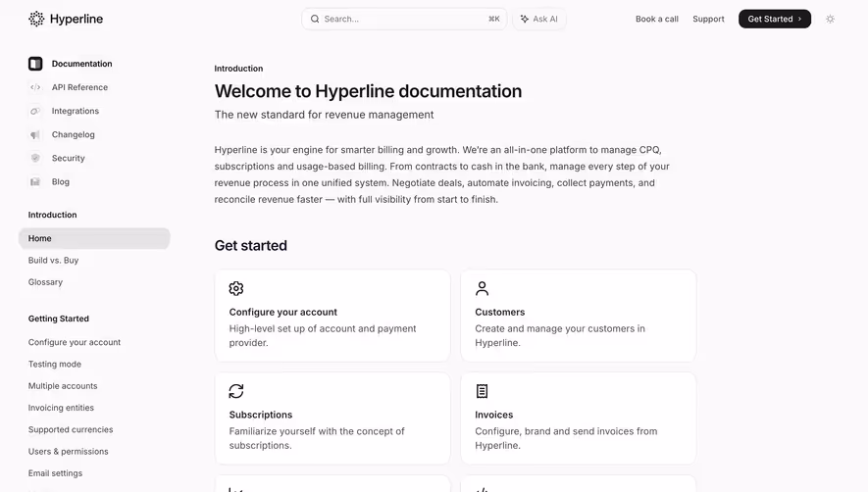
Task: Open the API Reference section
Action: (x=79, y=87)
